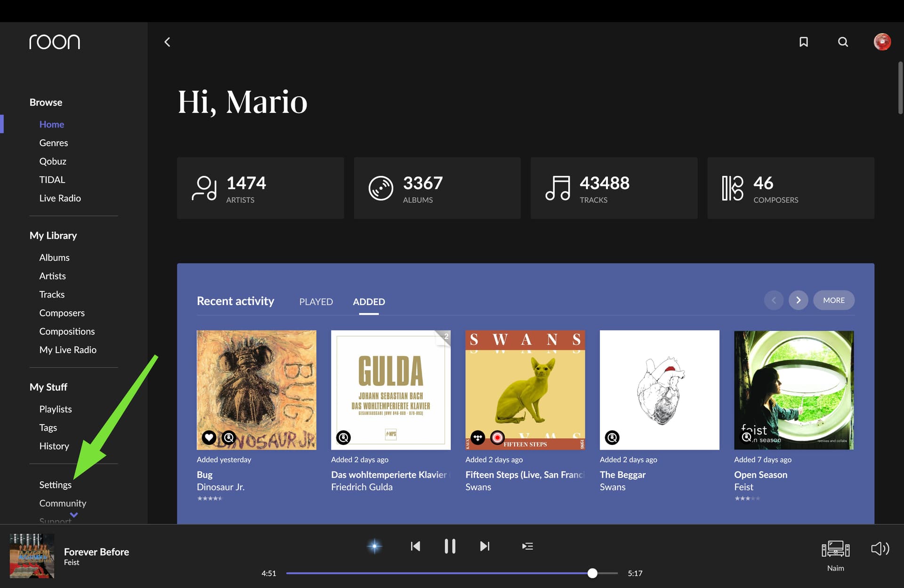Open Community in the sidebar
Viewport: 904px width, 588px height.
coord(63,503)
